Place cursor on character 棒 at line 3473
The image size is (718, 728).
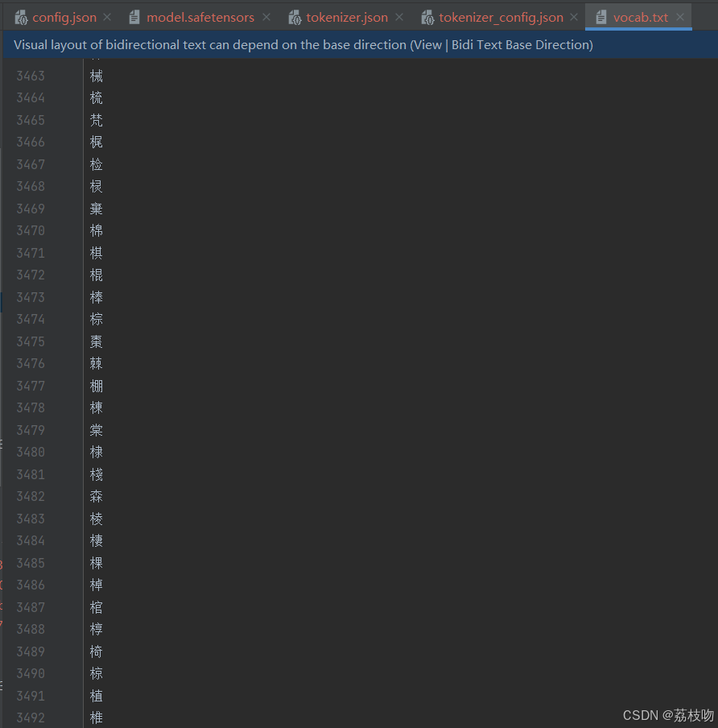click(x=96, y=297)
